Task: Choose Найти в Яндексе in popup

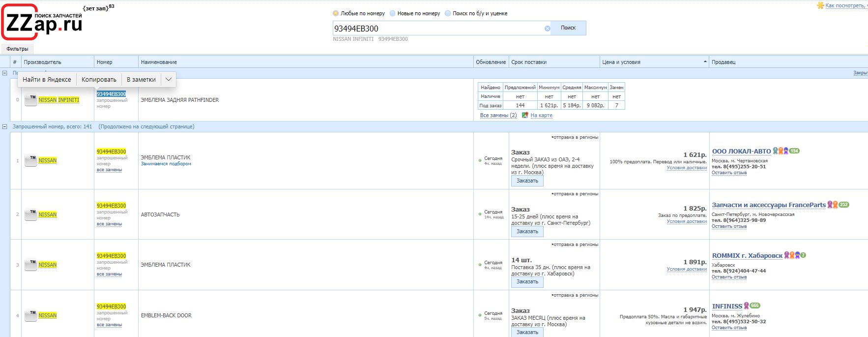Action: click(47, 79)
